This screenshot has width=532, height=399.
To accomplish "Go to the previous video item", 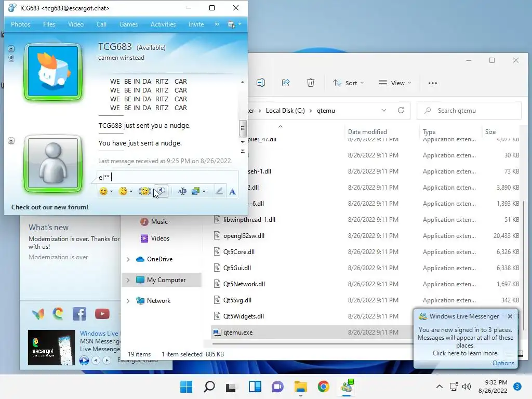I will click(x=96, y=360).
